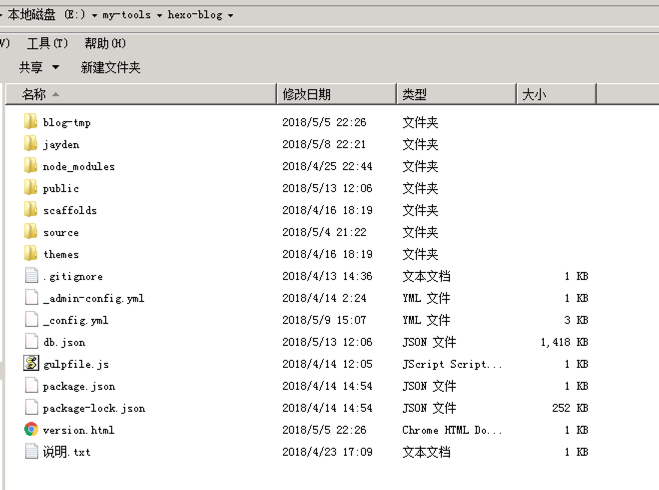Open the 共享 dropdown in toolbar

click(39, 67)
